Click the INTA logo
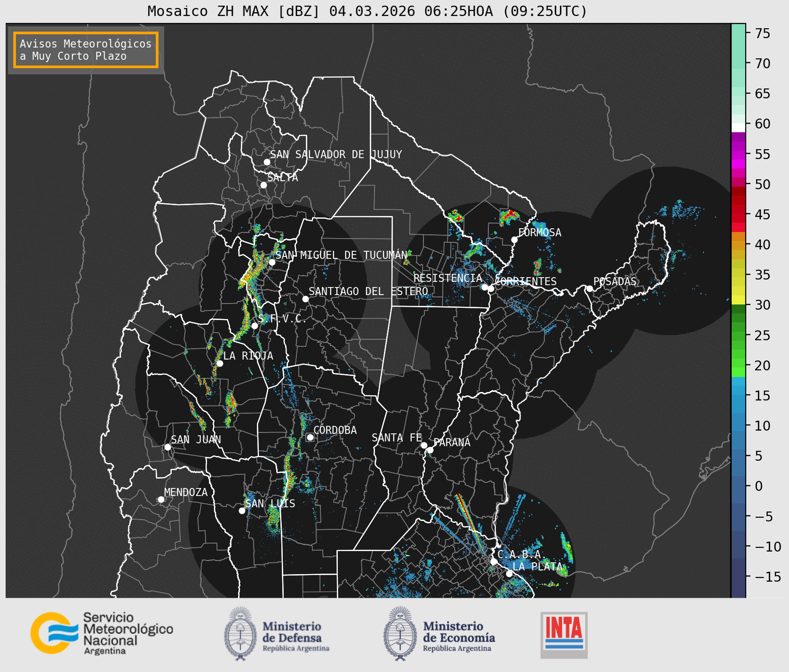 564,635
